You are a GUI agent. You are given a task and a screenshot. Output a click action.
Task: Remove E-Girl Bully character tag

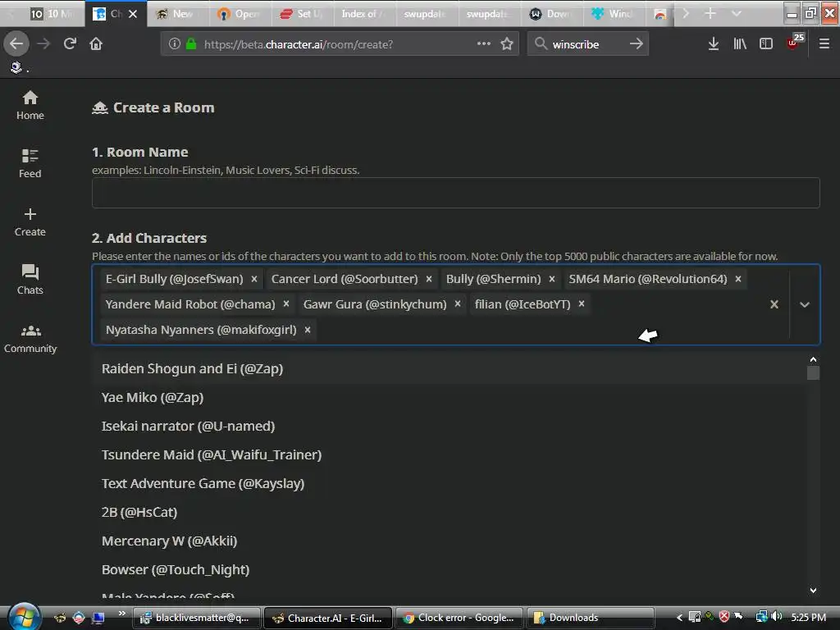click(254, 279)
